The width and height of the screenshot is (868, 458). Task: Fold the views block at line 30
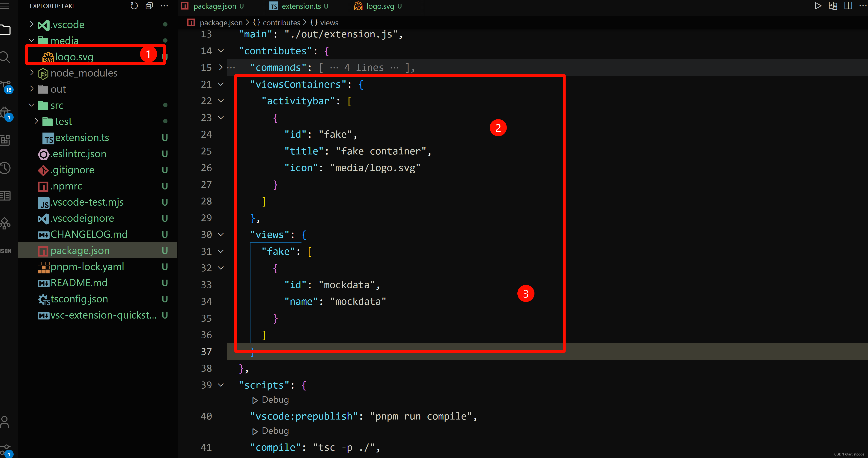(x=221, y=234)
